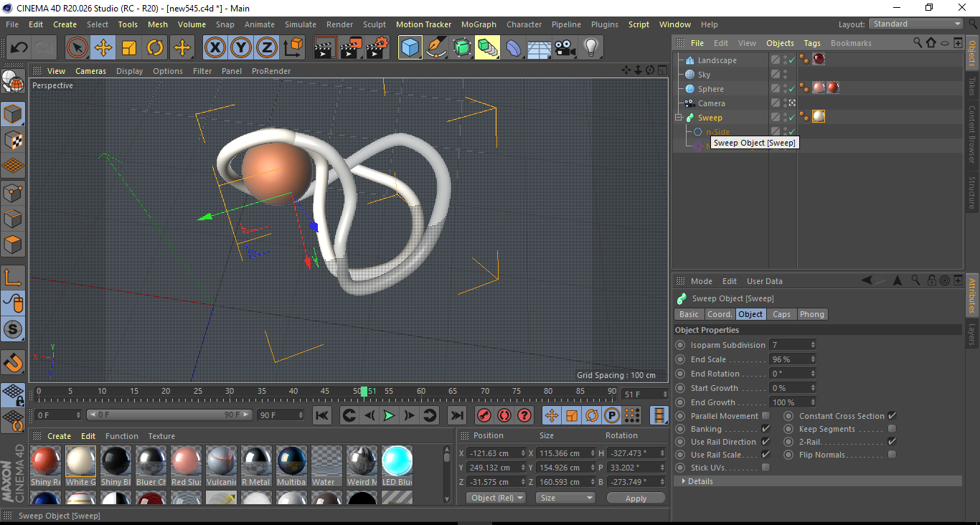Activate the Move tool
980x525 pixels.
click(x=103, y=48)
